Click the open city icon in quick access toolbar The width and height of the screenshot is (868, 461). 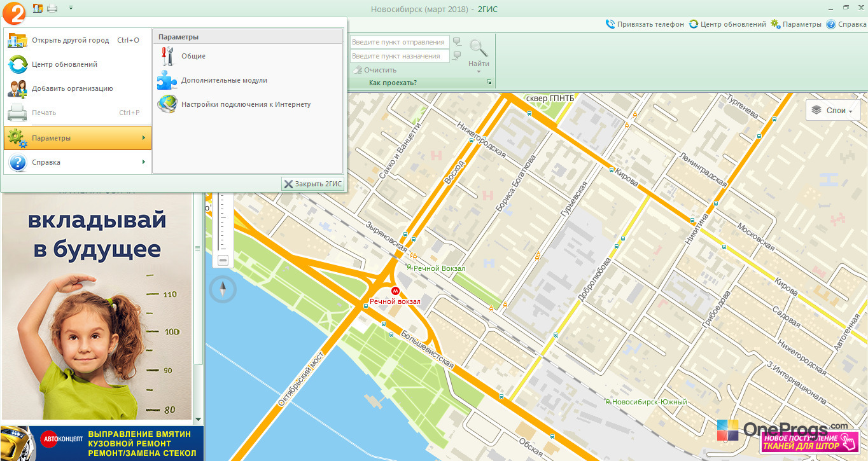tap(38, 8)
